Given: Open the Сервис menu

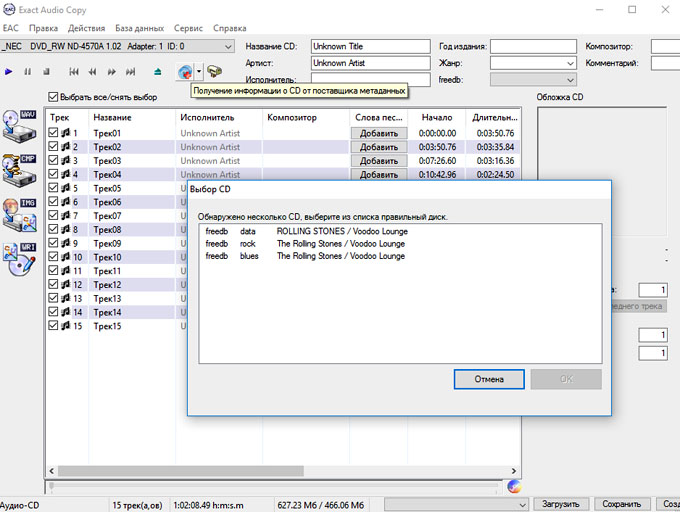Looking at the screenshot, I should (187, 29).
